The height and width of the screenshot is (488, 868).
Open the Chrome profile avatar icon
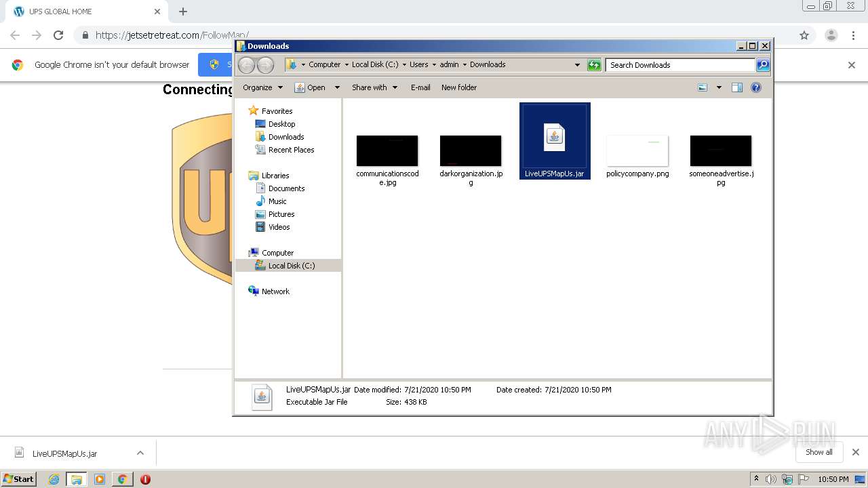831,35
